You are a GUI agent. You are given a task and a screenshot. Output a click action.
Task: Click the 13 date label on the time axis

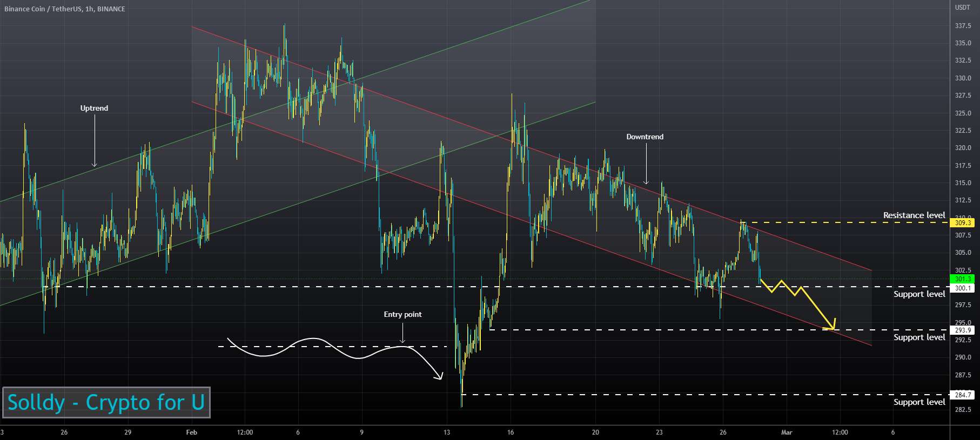click(447, 432)
